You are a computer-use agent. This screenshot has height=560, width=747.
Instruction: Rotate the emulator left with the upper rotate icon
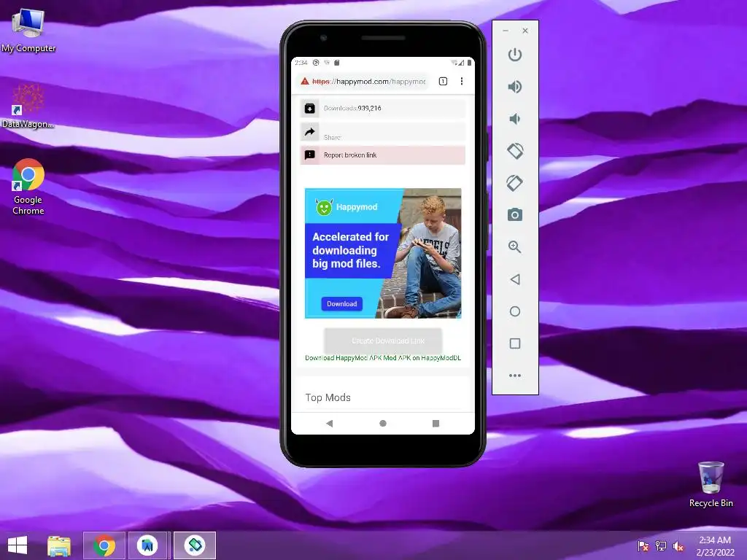click(514, 151)
